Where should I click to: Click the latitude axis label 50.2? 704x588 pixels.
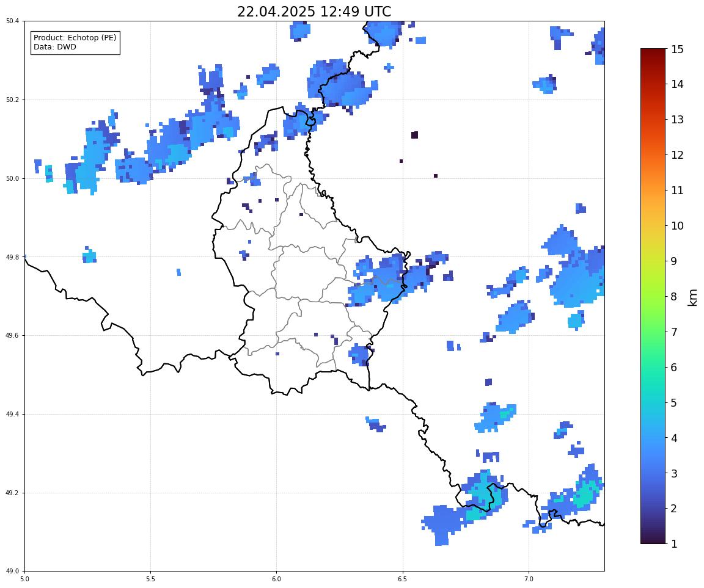[x=13, y=100]
